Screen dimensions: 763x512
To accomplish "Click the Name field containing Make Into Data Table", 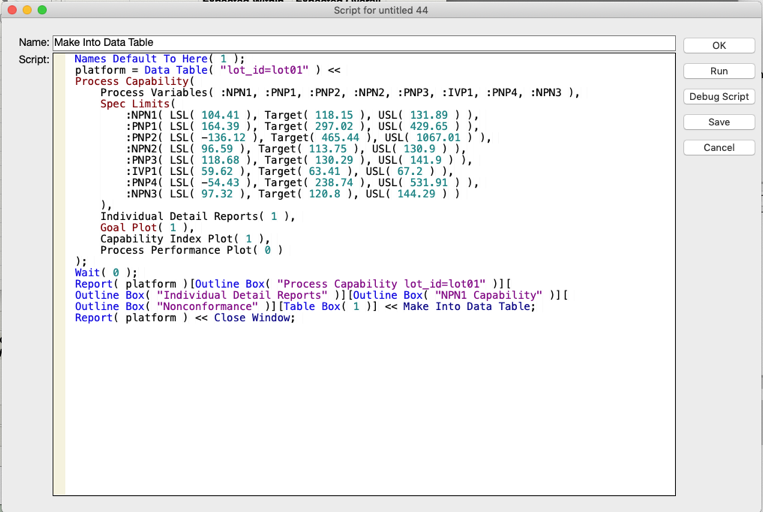I will click(364, 43).
